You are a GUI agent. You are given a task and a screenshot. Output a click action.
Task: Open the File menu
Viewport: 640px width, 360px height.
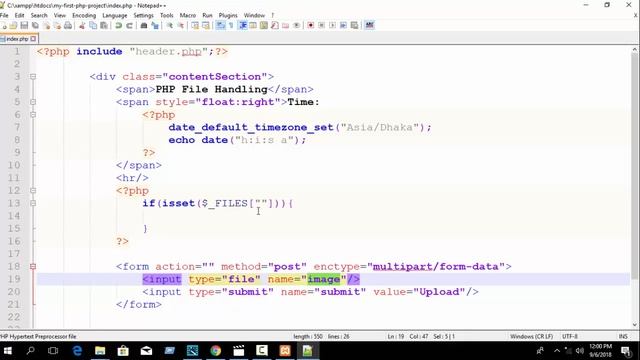(x=4, y=15)
